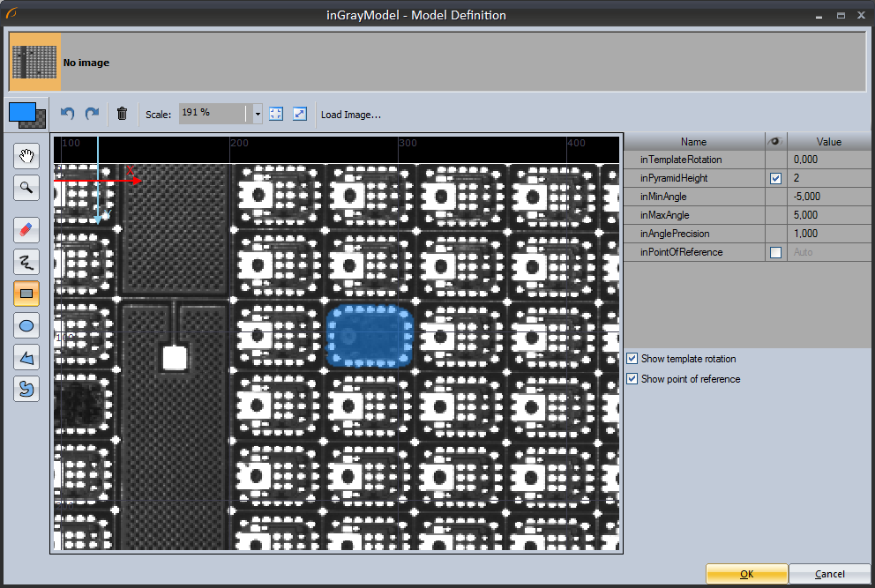Screen dimensions: 875x588
Task: Select the Lasso freeform region tool
Action: click(26, 389)
